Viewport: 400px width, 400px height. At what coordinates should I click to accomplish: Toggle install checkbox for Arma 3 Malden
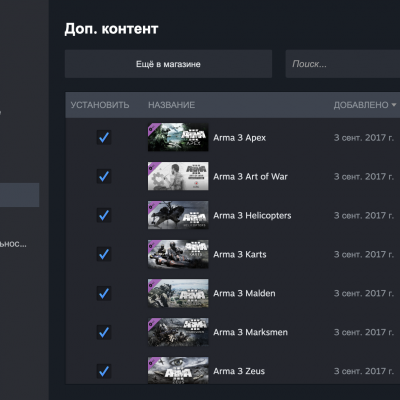pos(104,293)
